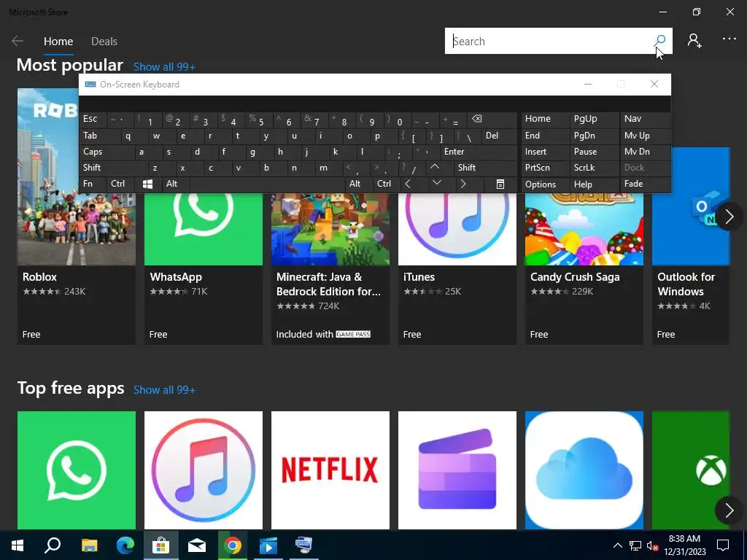Launch Google Chrome from taskbar
Viewport: 747px width, 560px height.
point(233,545)
